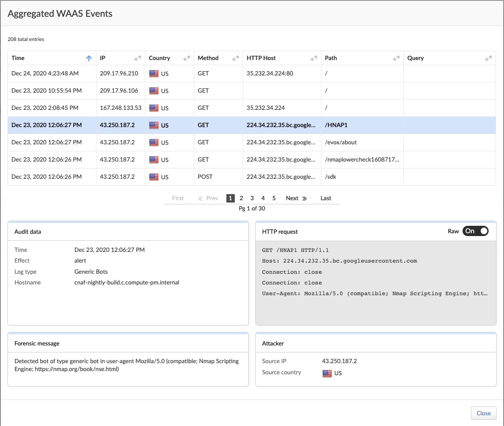Image resolution: width=504 pixels, height=426 pixels.
Task: Go to page 5
Action: (x=274, y=198)
